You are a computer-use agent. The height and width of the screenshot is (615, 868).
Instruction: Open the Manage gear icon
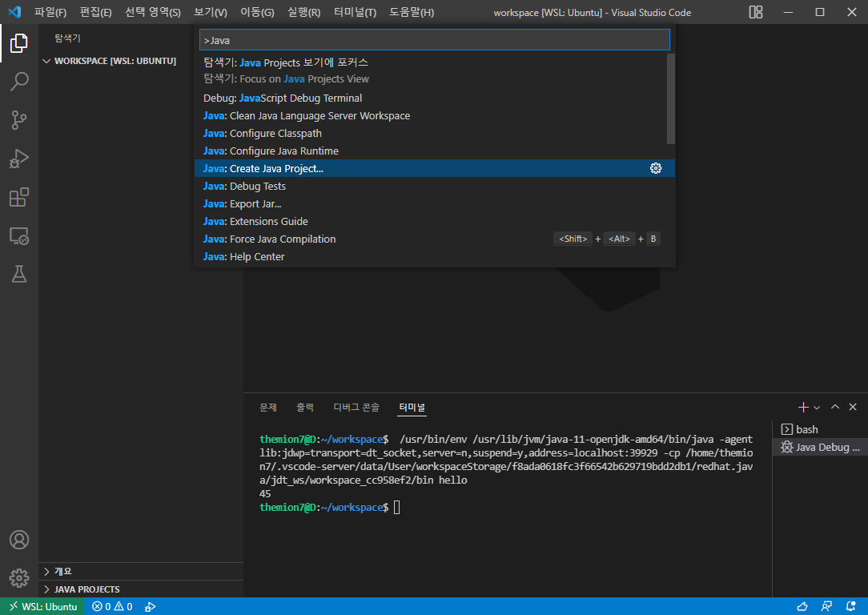click(x=19, y=578)
